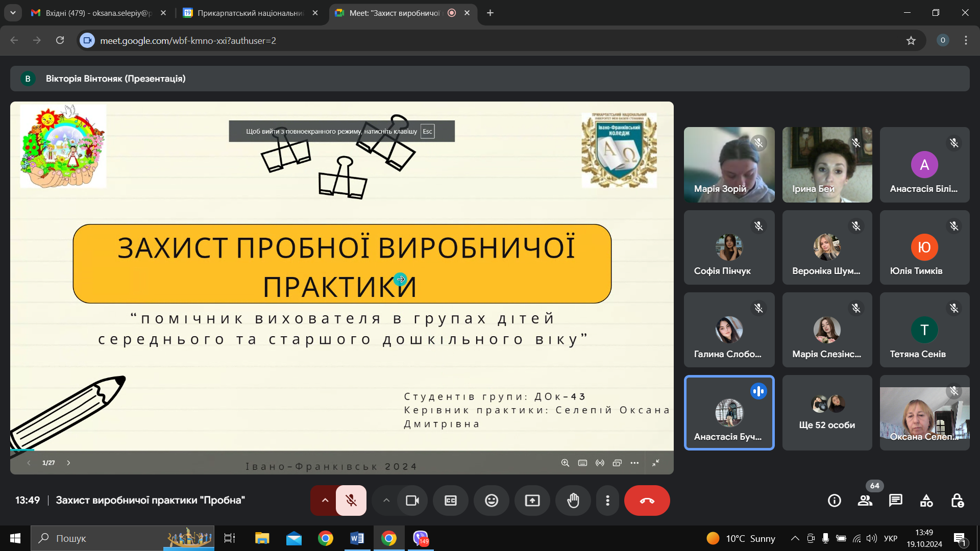Open the meeting details info icon
980x551 pixels.
835,500
